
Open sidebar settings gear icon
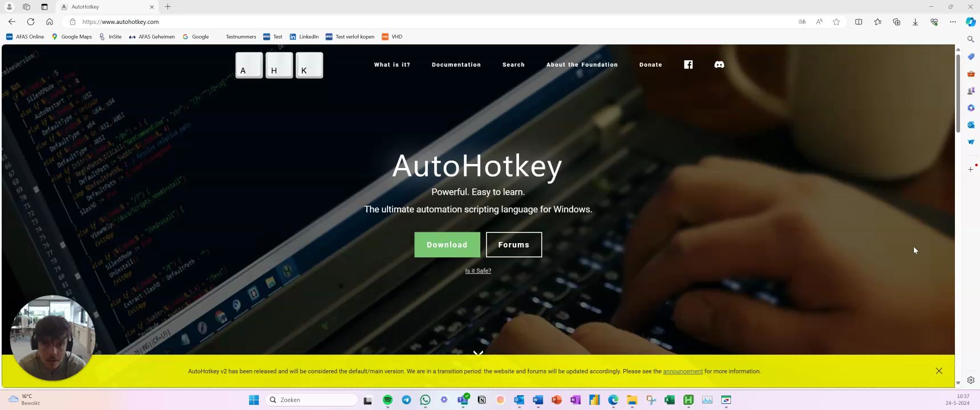click(971, 380)
